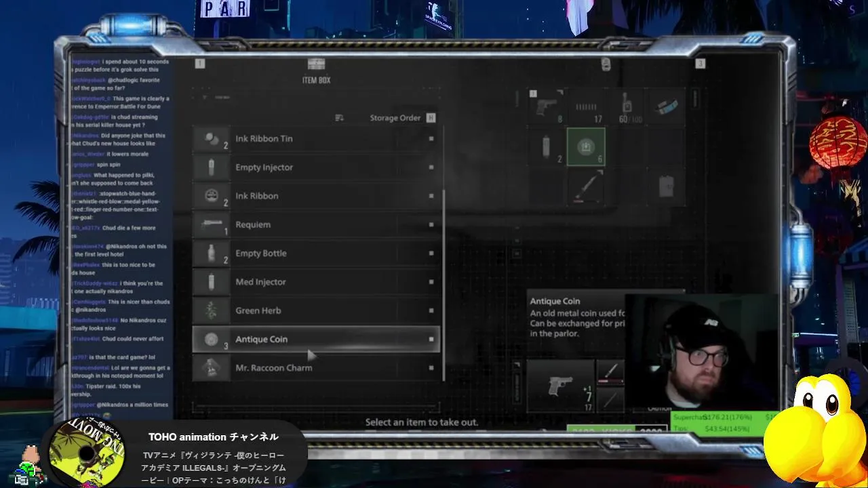This screenshot has width=868, height=488.
Task: Select the Empty Injector item icon
Action: tap(212, 167)
